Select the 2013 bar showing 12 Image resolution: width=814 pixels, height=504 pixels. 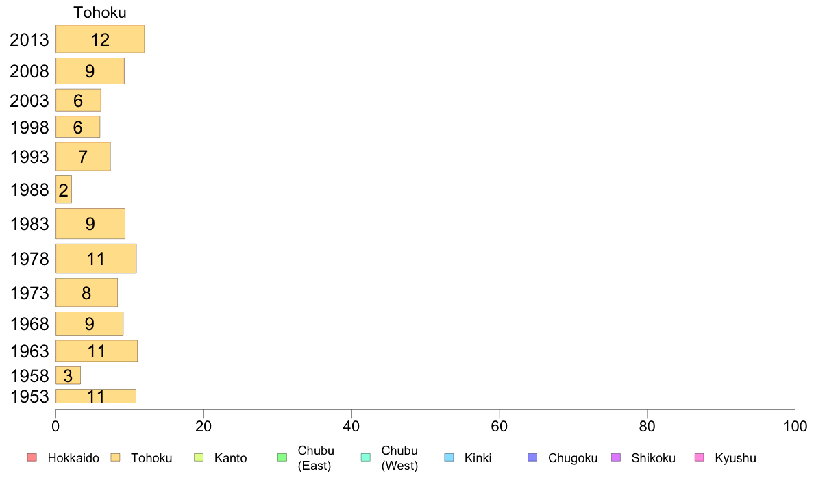(100, 39)
